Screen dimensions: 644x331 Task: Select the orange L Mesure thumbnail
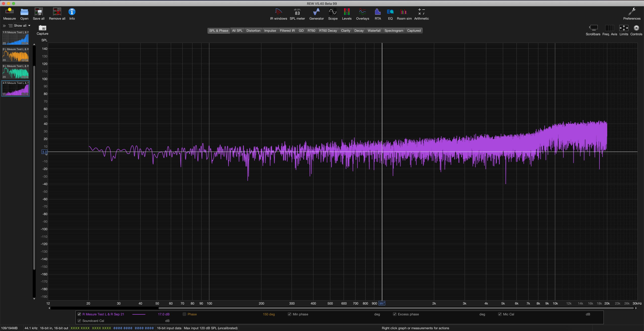(15, 55)
